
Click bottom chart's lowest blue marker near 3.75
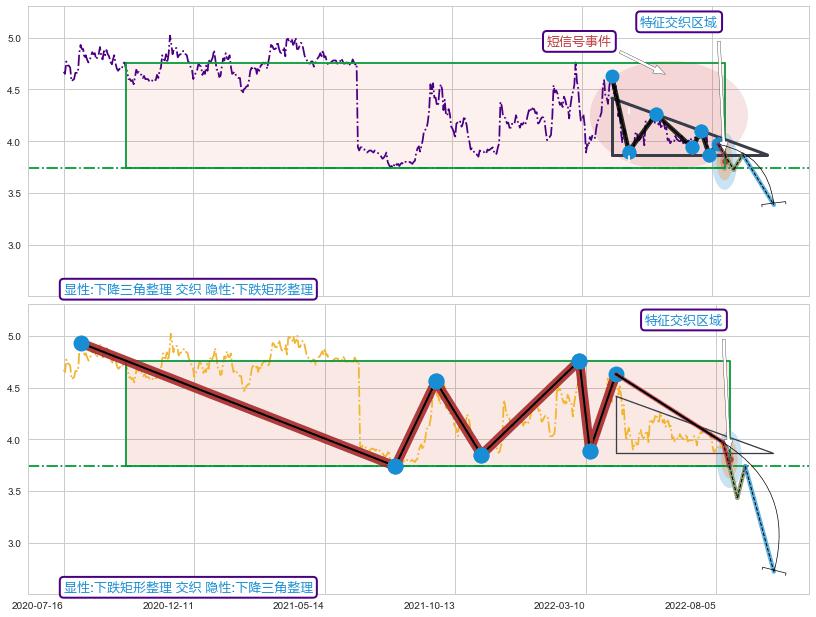(x=395, y=466)
